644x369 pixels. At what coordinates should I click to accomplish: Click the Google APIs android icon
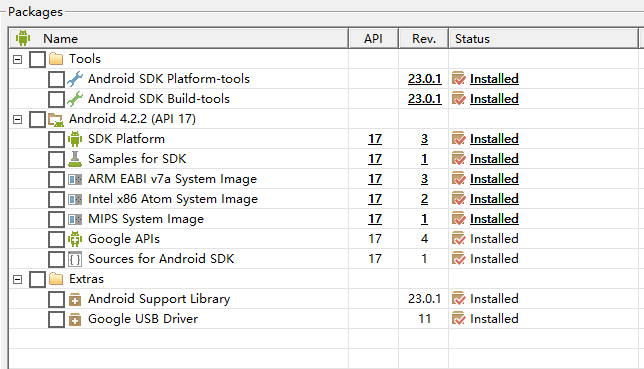click(75, 239)
